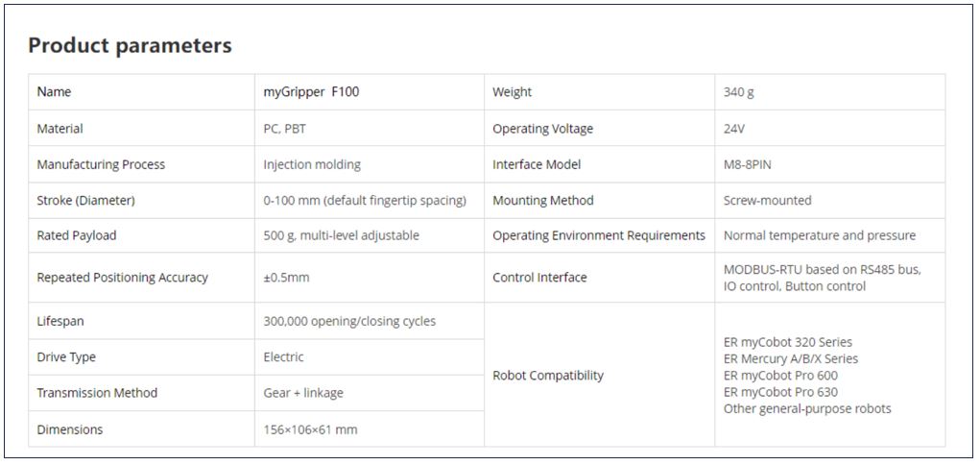Viewport: 980px width, 465px height.
Task: Click the 300,000 opening/closing cycles value
Action: (349, 321)
